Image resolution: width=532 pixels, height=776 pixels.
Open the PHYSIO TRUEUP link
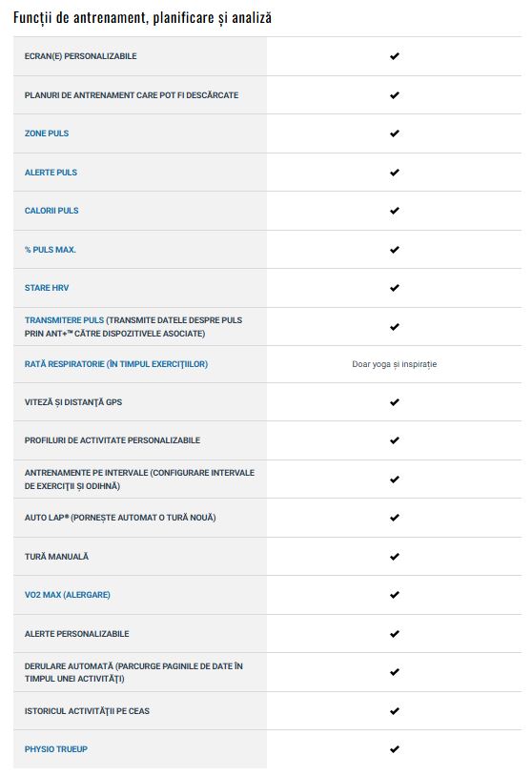click(x=56, y=749)
